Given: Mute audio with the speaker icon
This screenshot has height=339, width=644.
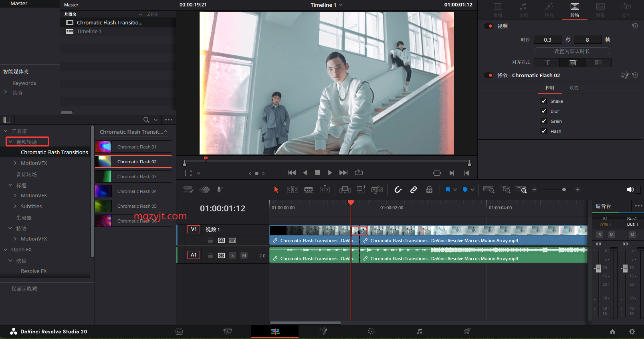Looking at the screenshot, I should pos(630,190).
